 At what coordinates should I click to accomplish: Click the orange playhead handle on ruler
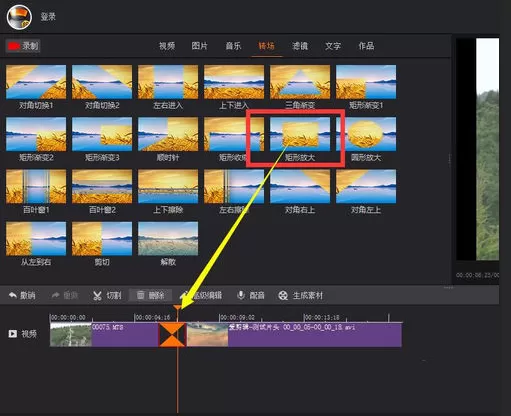(178, 307)
